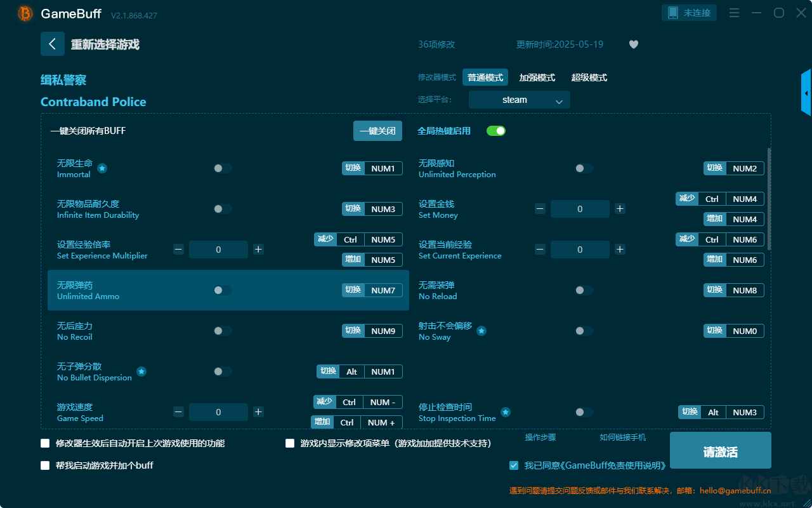Open the steam platform dropdown

[520, 100]
